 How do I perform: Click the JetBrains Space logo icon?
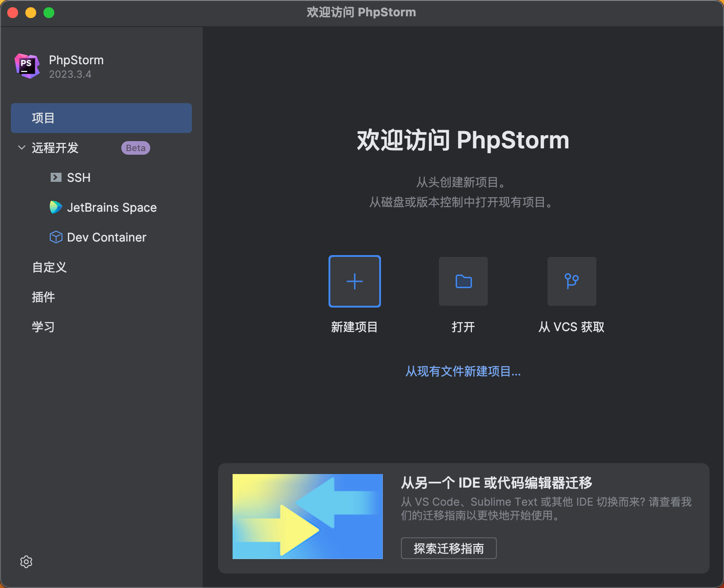56,207
